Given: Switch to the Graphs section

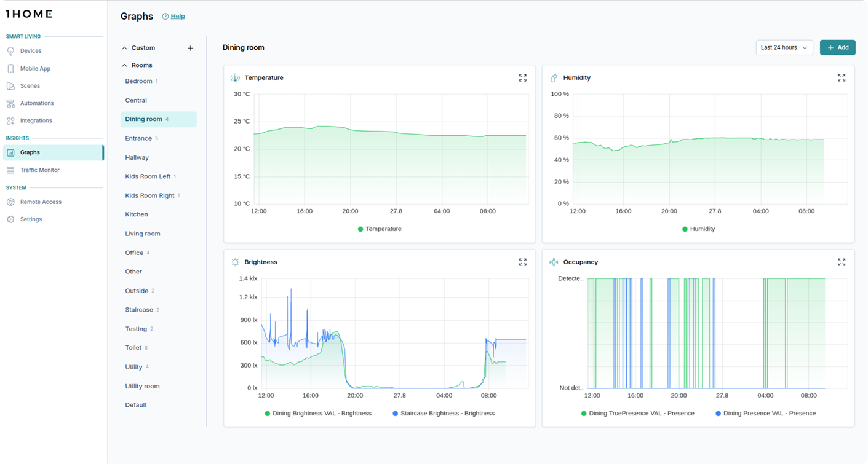Looking at the screenshot, I should pos(31,152).
